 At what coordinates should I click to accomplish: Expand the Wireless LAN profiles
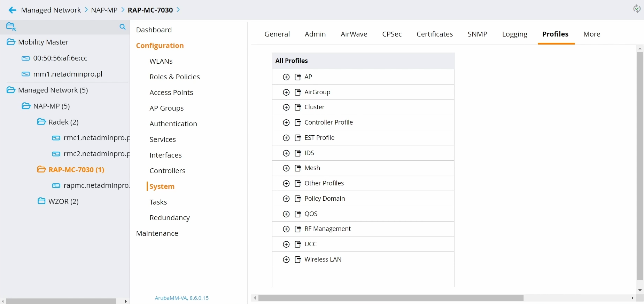pos(286,260)
